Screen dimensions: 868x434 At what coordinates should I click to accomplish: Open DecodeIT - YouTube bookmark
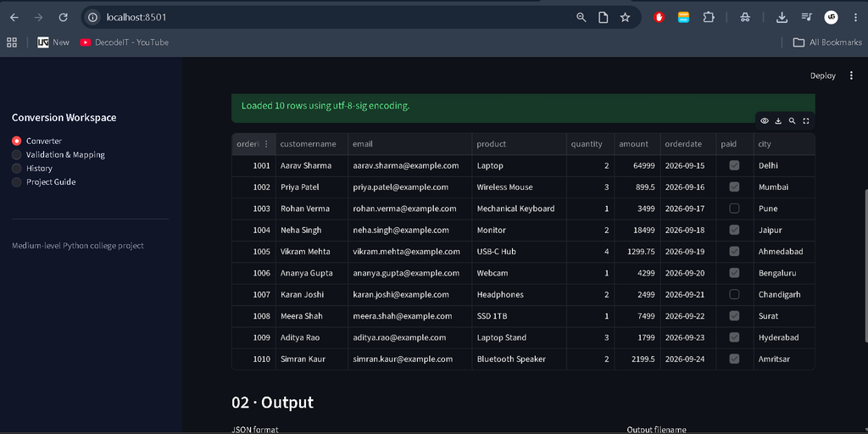click(x=124, y=42)
